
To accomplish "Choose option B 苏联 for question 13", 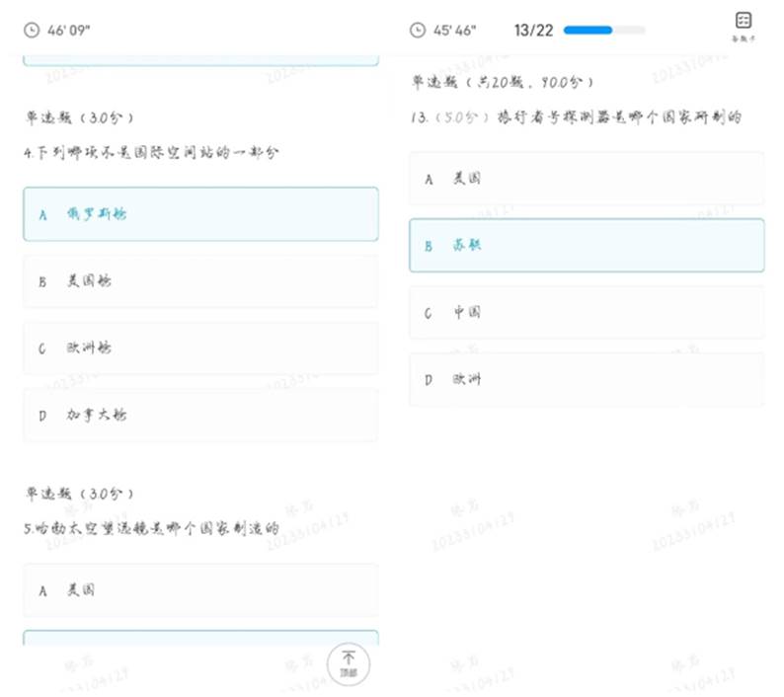I will [x=587, y=246].
